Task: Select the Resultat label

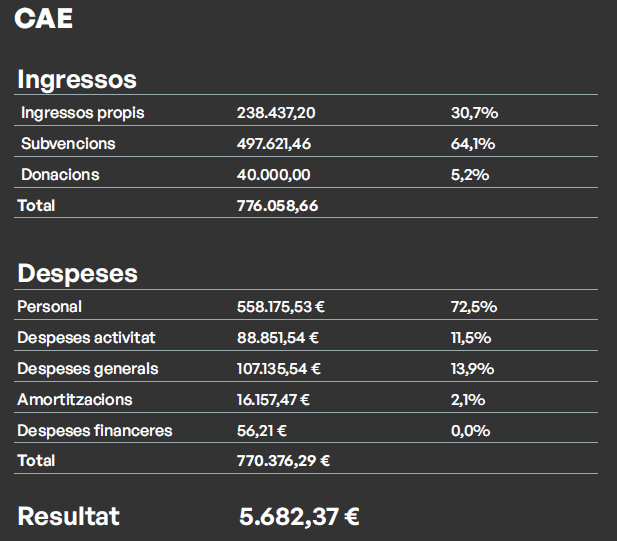Action: coord(68,517)
